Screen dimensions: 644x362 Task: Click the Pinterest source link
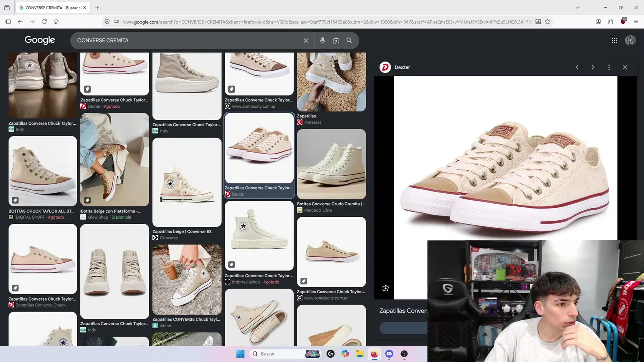tap(309, 122)
